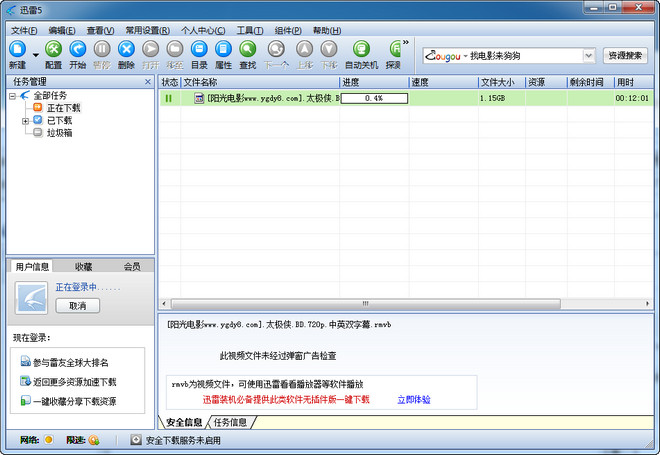Switch to the 用户信息 tab
Screen dimensions: 660x455
(x=32, y=266)
